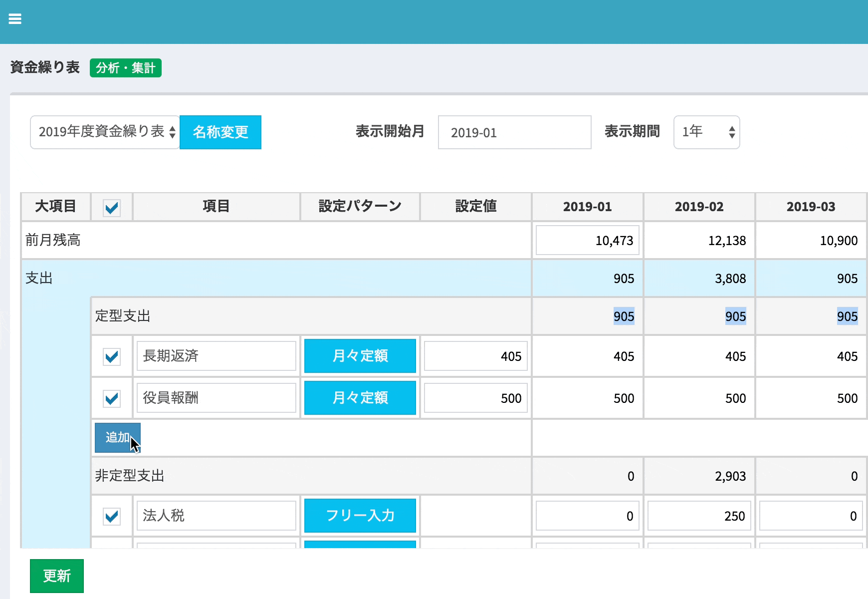Click the 名称変更 rename button
868x599 pixels.
pos(220,132)
